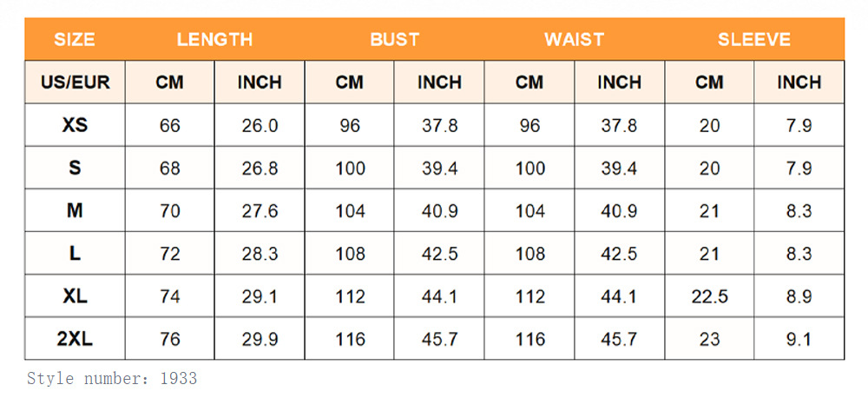Click the 23 sleeve CM cell

[709, 339]
